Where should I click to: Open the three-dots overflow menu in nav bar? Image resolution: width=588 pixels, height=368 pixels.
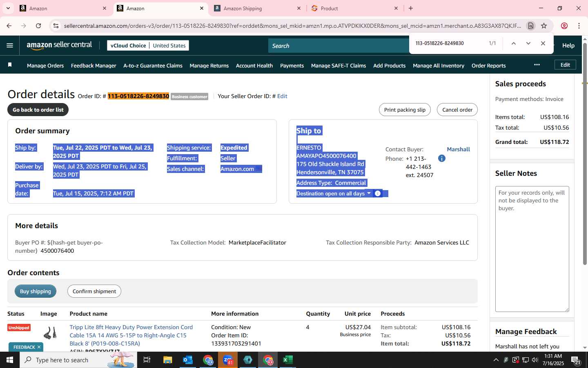tap(537, 65)
